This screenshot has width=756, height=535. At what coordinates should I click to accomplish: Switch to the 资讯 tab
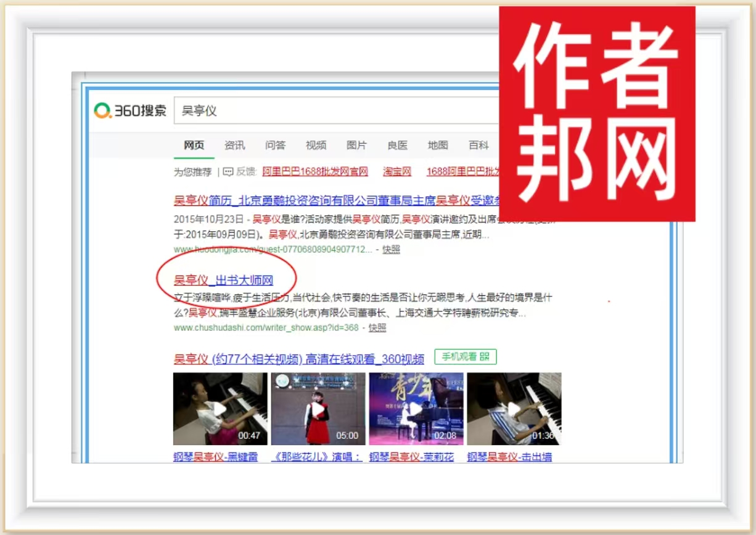[234, 145]
